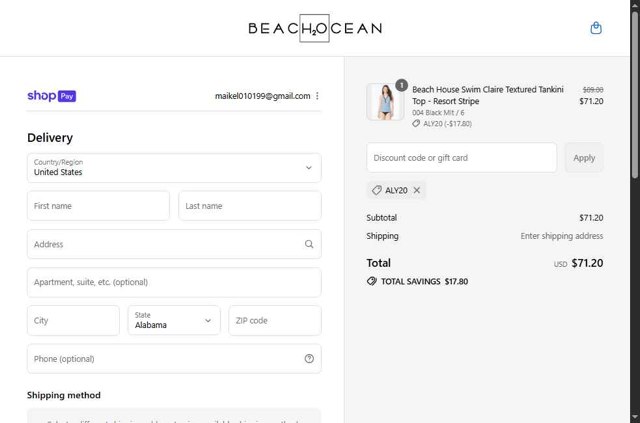Open the shopping bag cart icon
The width and height of the screenshot is (640, 423).
(x=596, y=28)
